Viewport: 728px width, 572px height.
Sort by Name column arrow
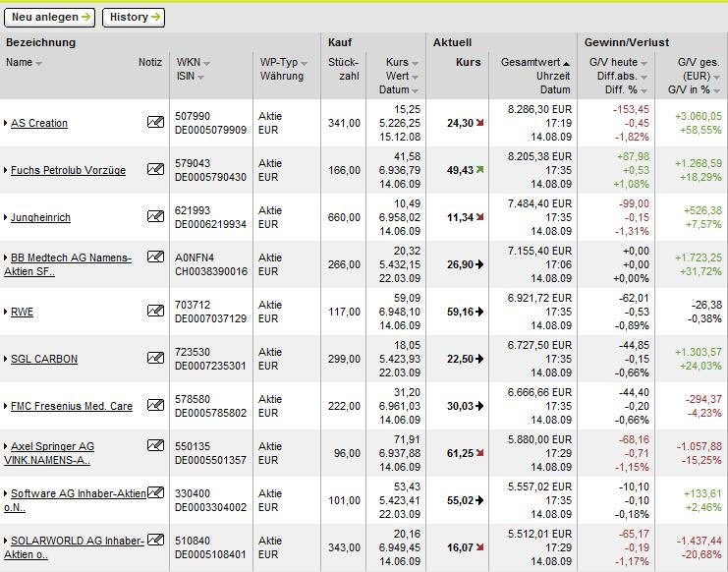tap(38, 64)
